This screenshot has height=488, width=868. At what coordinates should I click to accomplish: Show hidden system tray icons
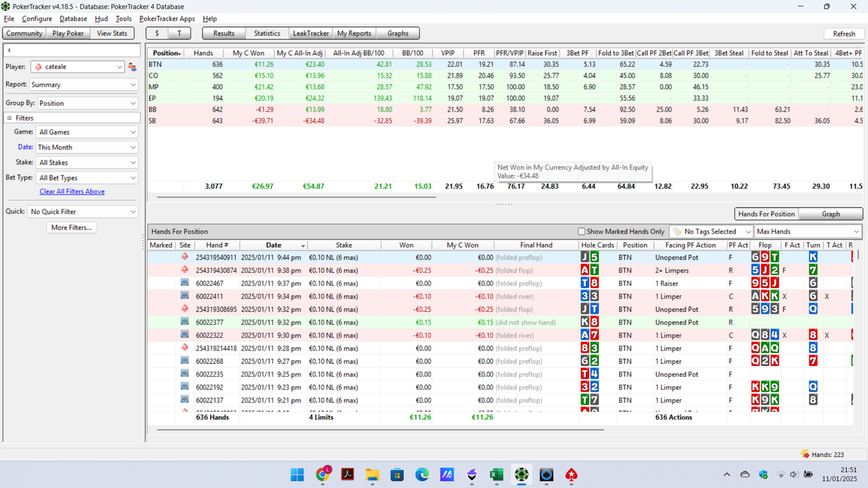click(727, 474)
